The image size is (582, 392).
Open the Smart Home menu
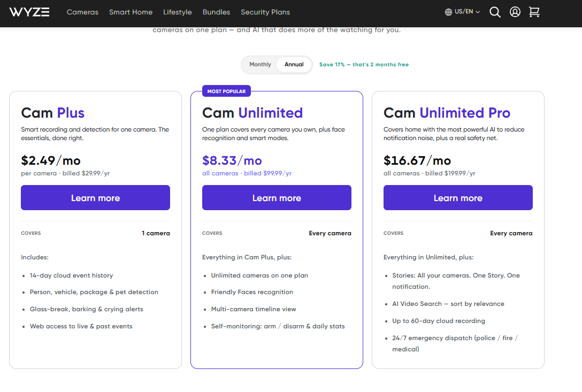[131, 12]
